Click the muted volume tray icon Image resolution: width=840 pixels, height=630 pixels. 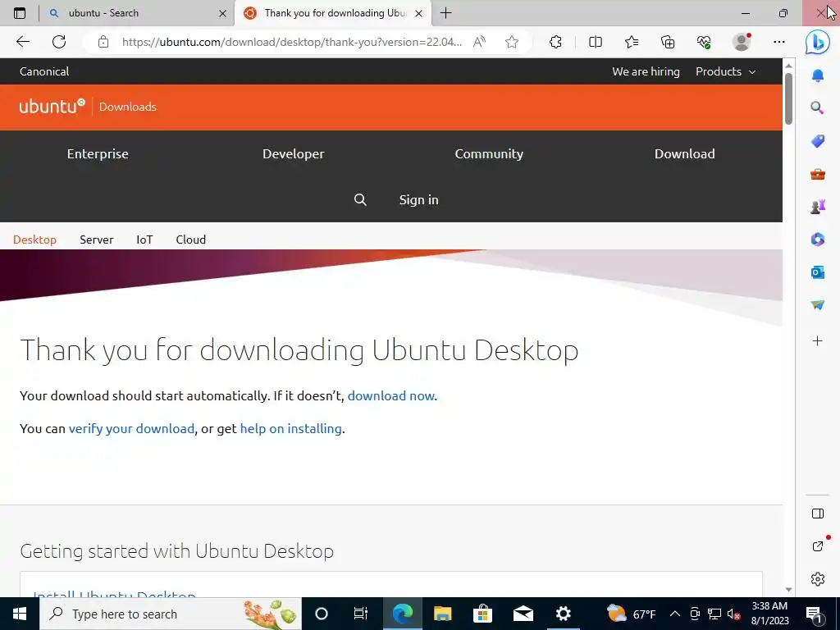point(733,614)
